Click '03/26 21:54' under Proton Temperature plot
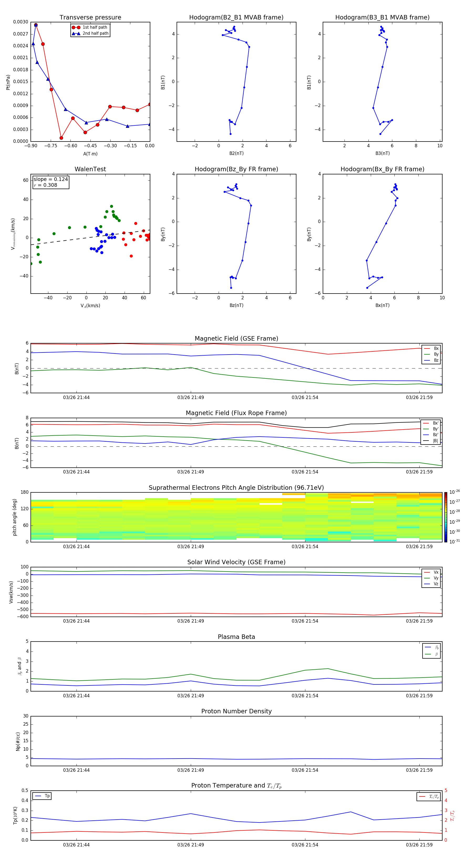 (x=305, y=845)
